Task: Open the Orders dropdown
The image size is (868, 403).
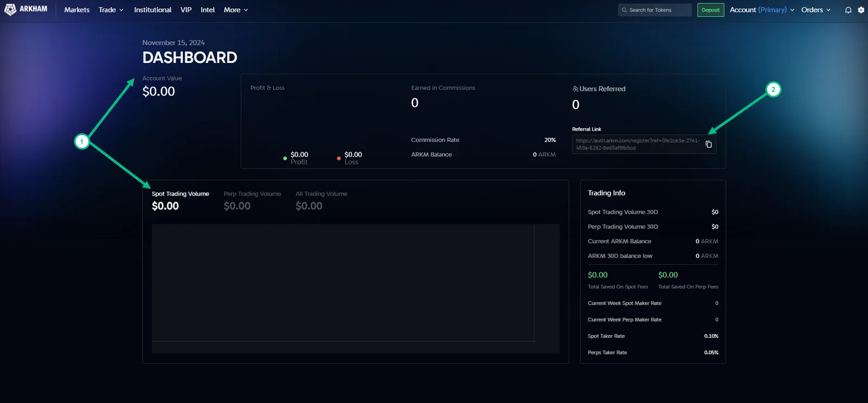Action: pos(816,10)
